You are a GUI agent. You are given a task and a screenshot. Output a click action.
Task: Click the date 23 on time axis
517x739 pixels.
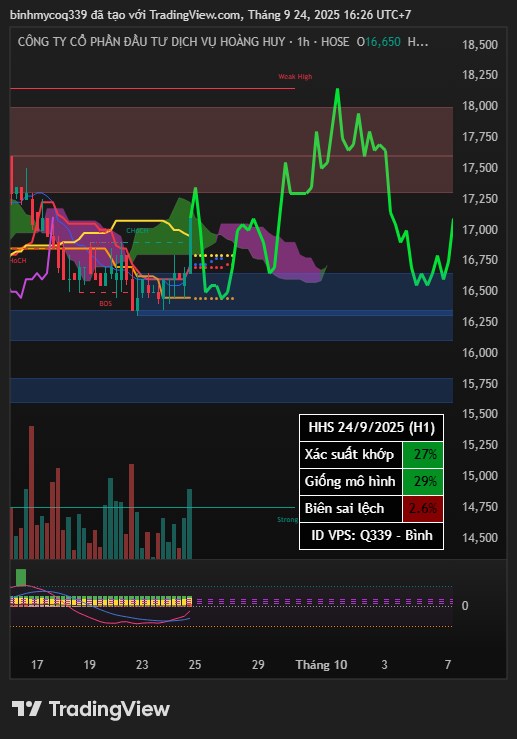142,665
